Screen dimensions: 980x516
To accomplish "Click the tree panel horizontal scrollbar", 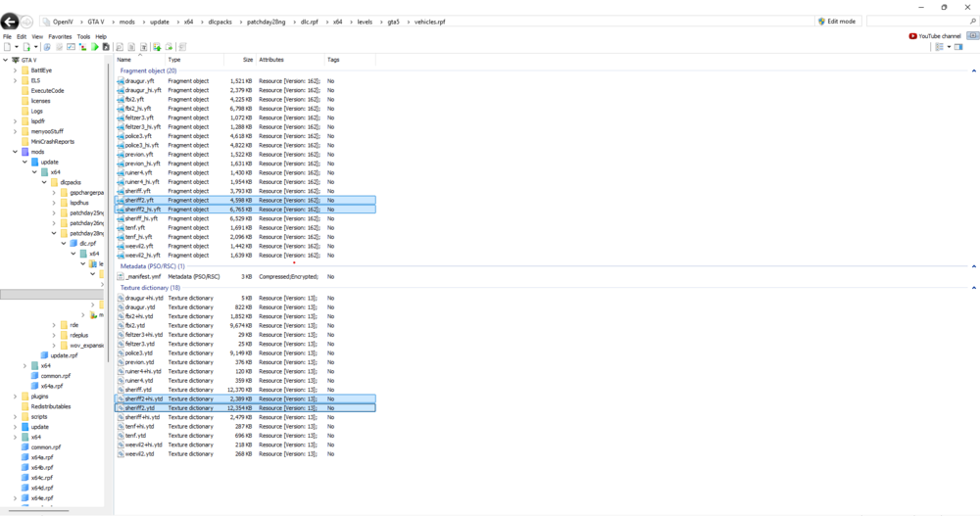I will click(x=38, y=511).
